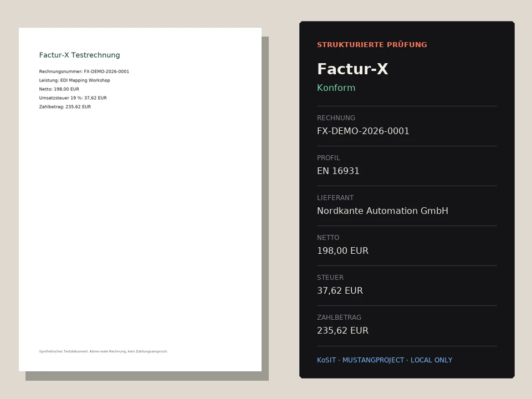Screen dimensions: 532x399
Task: Click the Umsatzsteuer 19 % line in the document
Action: tap(73, 98)
